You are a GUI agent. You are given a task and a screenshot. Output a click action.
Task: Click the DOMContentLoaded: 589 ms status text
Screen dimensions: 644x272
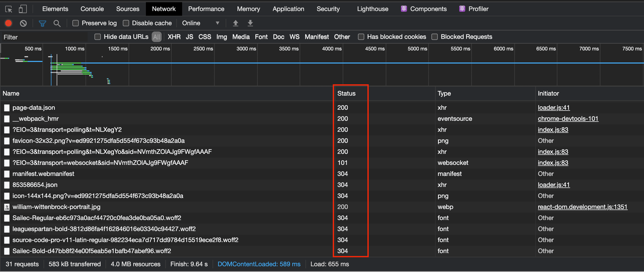(x=259, y=264)
